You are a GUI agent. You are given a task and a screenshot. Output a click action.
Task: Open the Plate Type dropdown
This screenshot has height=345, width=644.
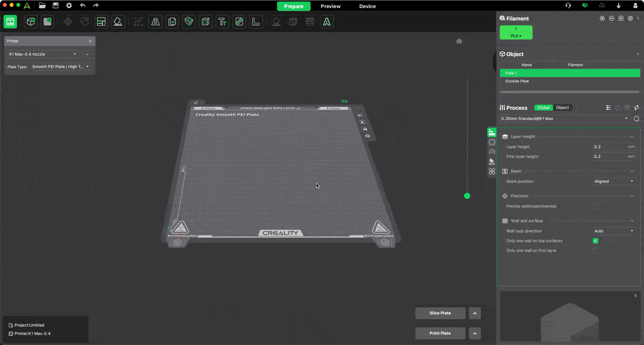click(x=61, y=67)
